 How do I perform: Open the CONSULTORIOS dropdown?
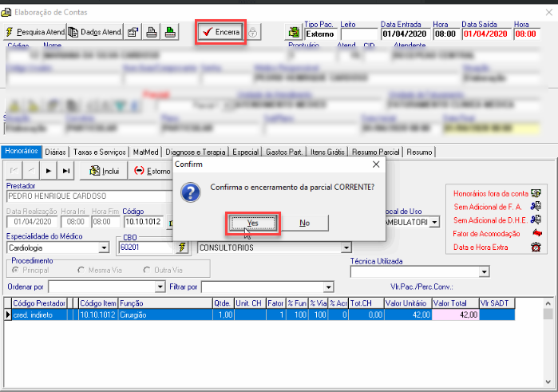point(346,247)
